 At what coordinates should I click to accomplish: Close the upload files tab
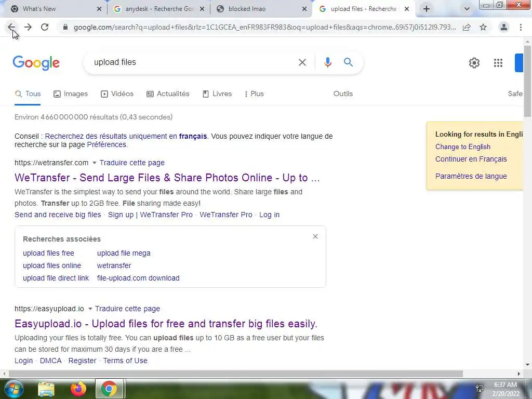[407, 9]
